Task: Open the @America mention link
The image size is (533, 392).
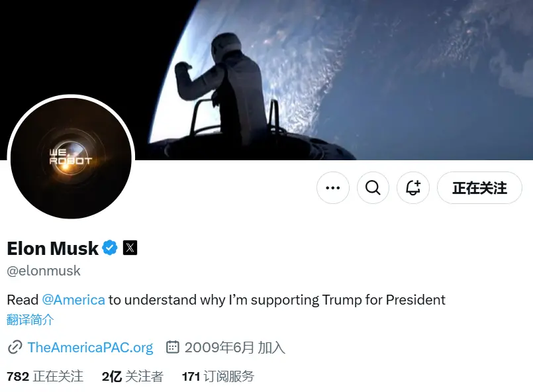Action: click(x=73, y=300)
